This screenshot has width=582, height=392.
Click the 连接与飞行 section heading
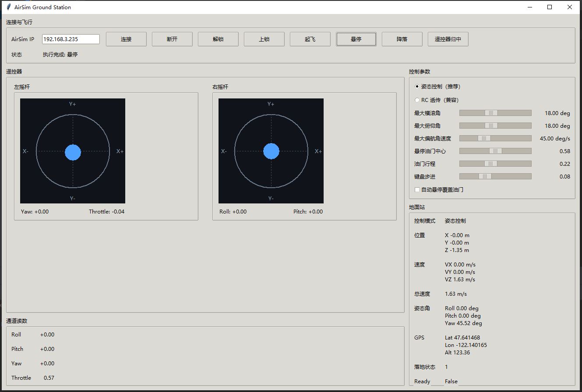point(20,22)
